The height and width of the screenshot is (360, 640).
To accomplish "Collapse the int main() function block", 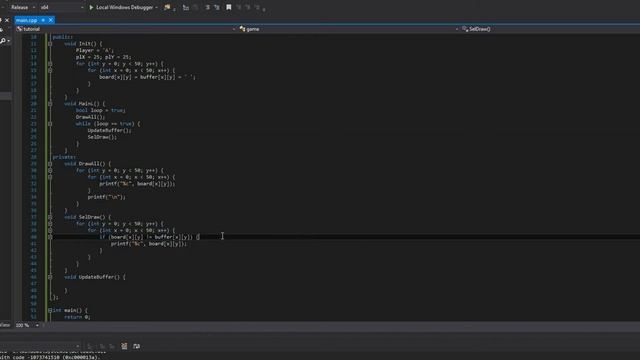I will pos(50,310).
